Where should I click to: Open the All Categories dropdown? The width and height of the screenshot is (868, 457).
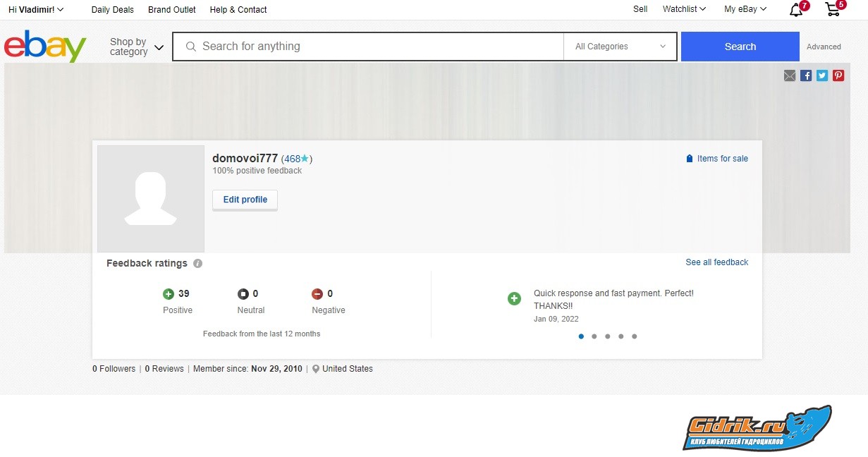620,47
